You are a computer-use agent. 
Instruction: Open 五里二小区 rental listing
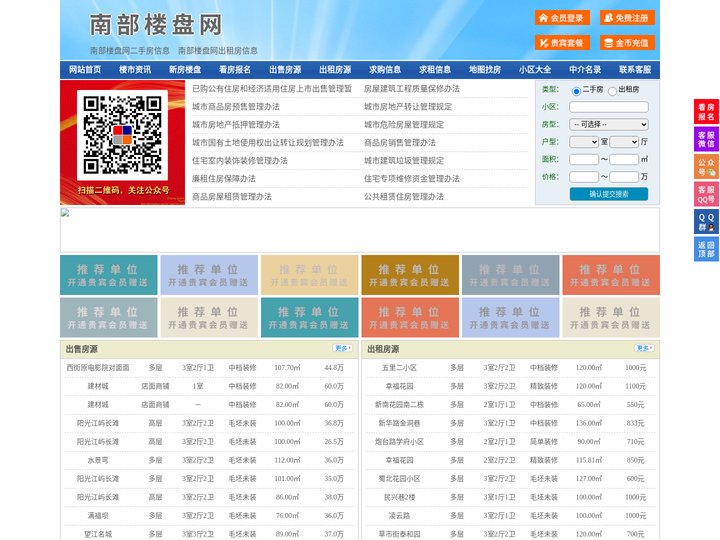tap(399, 367)
